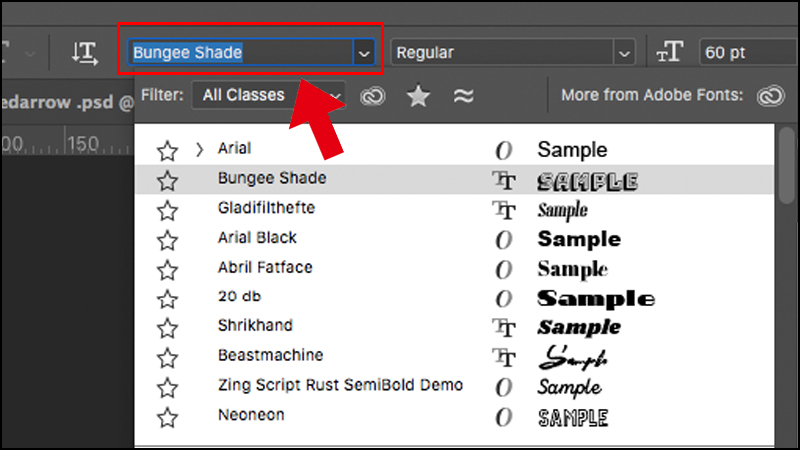The image size is (800, 450).
Task: Show similar fonts filter icon
Action: [x=462, y=96]
